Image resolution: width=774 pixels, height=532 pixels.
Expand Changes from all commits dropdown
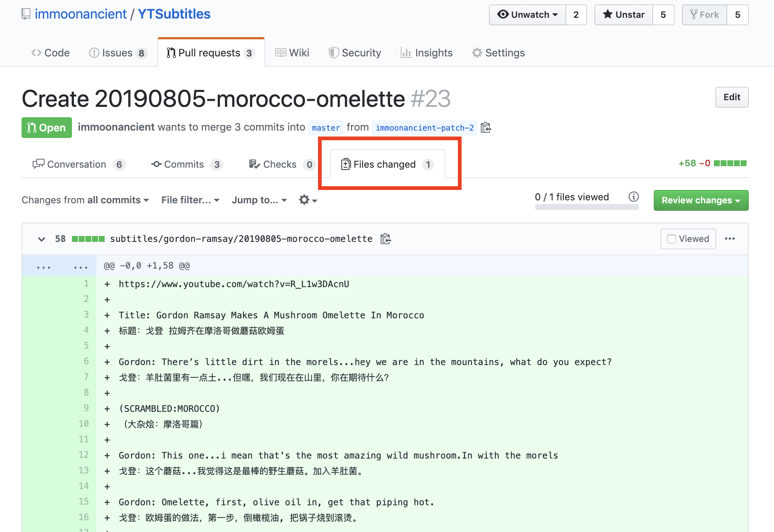pyautogui.click(x=85, y=200)
